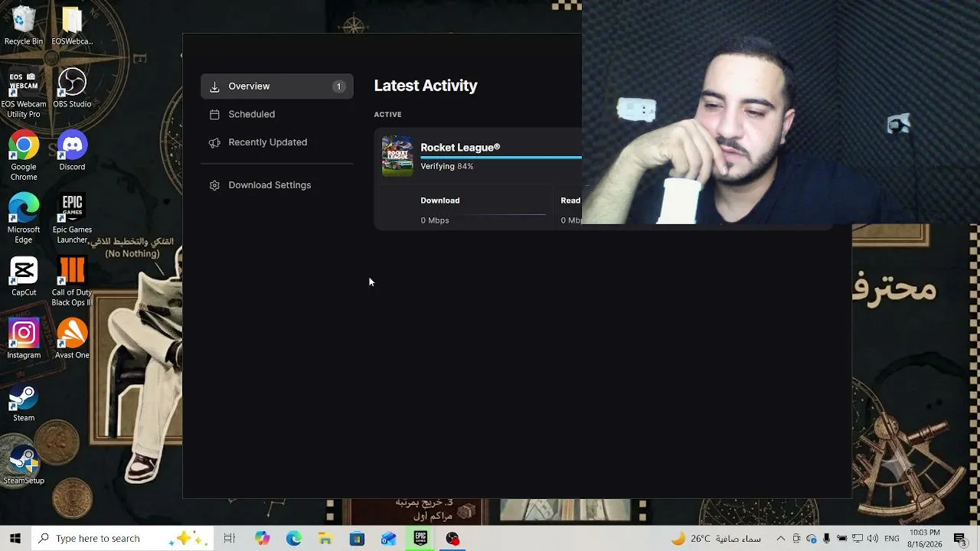Click the Rocket League verifying progress bar

tap(501, 158)
